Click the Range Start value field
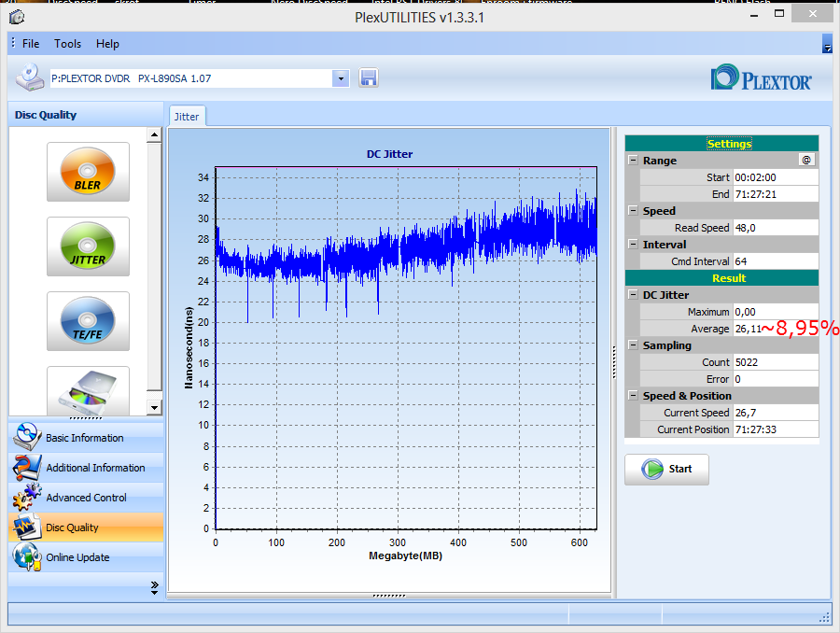This screenshot has width=840, height=633. pyautogui.click(x=776, y=176)
